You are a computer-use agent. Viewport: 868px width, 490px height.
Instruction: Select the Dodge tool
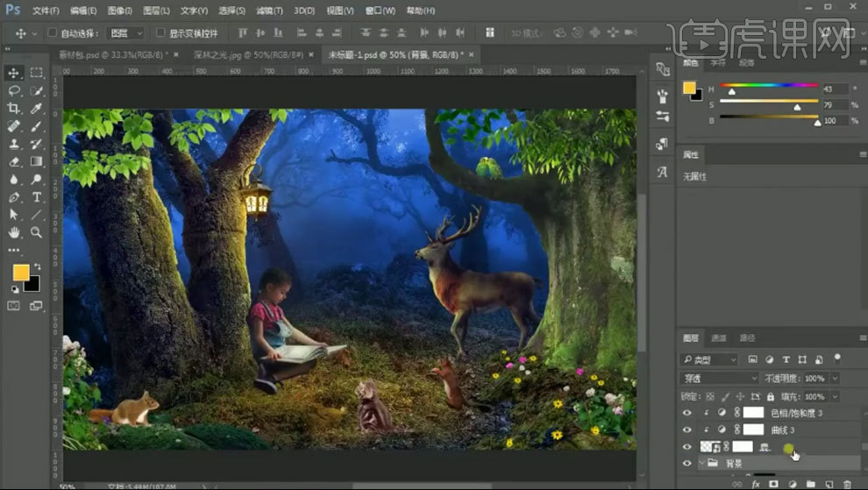(x=37, y=179)
